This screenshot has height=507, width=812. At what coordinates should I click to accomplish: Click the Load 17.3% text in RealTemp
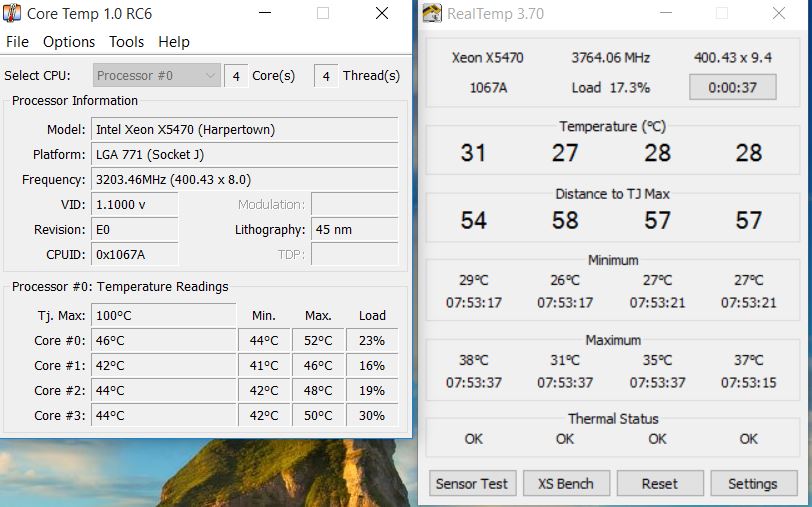(611, 88)
